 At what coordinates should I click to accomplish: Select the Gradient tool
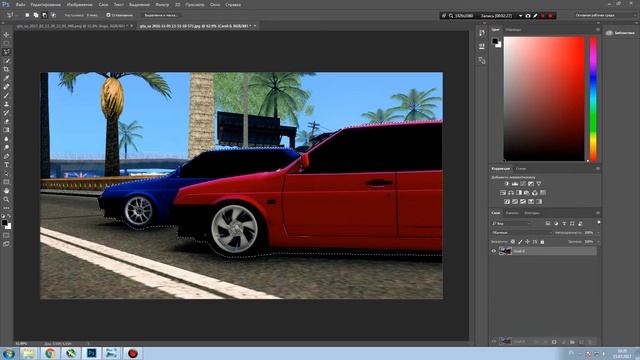click(7, 130)
